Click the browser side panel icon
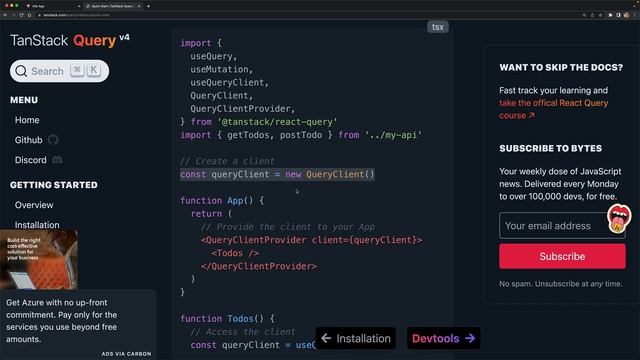Viewport: 640px width, 360px height. [618, 15]
